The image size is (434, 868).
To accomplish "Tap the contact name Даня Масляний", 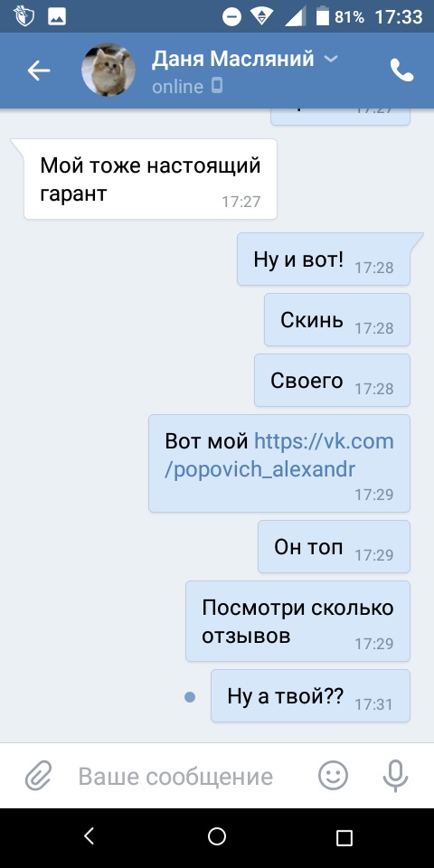I will coord(233,58).
